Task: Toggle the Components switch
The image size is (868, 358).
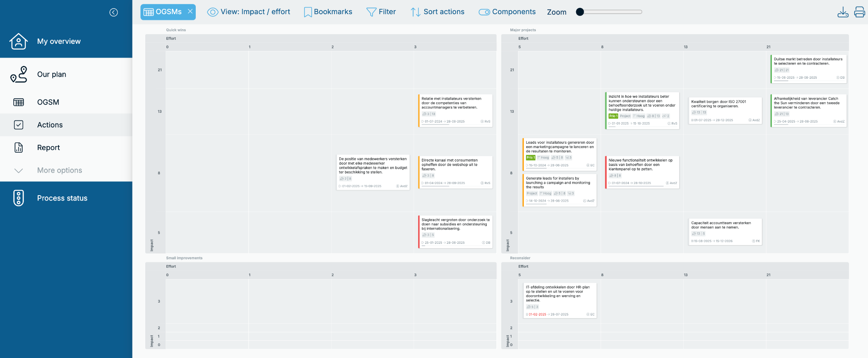Action: tap(484, 12)
